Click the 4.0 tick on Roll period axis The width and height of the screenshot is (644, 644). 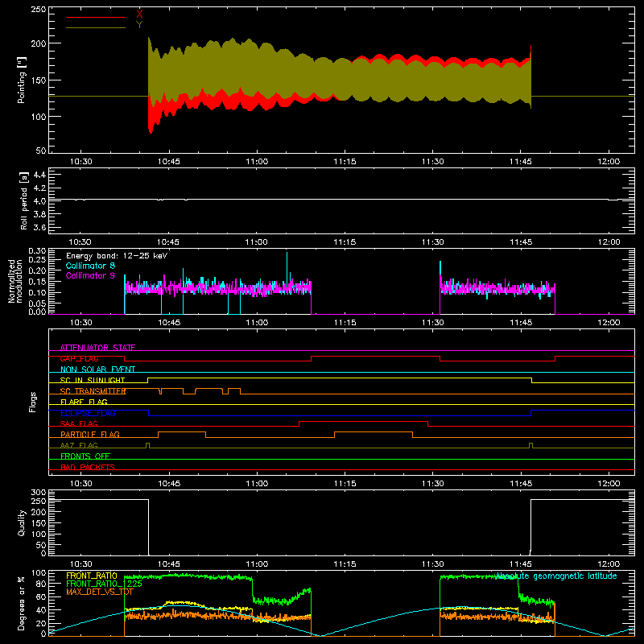(x=39, y=201)
